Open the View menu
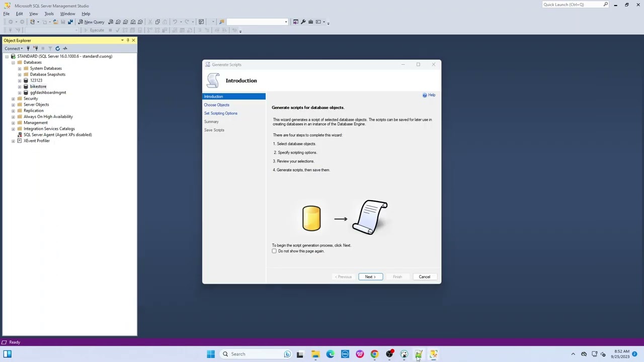Viewport: 644px width, 362px height. pyautogui.click(x=33, y=14)
